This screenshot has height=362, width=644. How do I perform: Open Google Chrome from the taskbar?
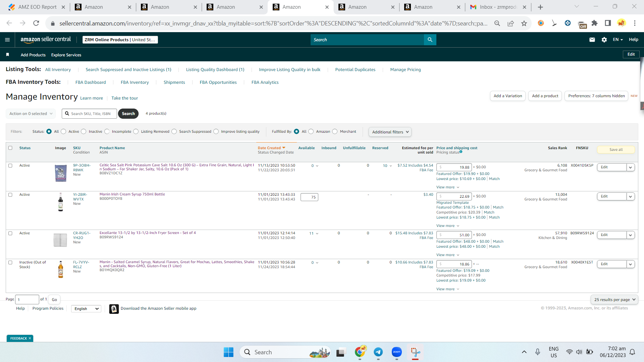(360, 352)
